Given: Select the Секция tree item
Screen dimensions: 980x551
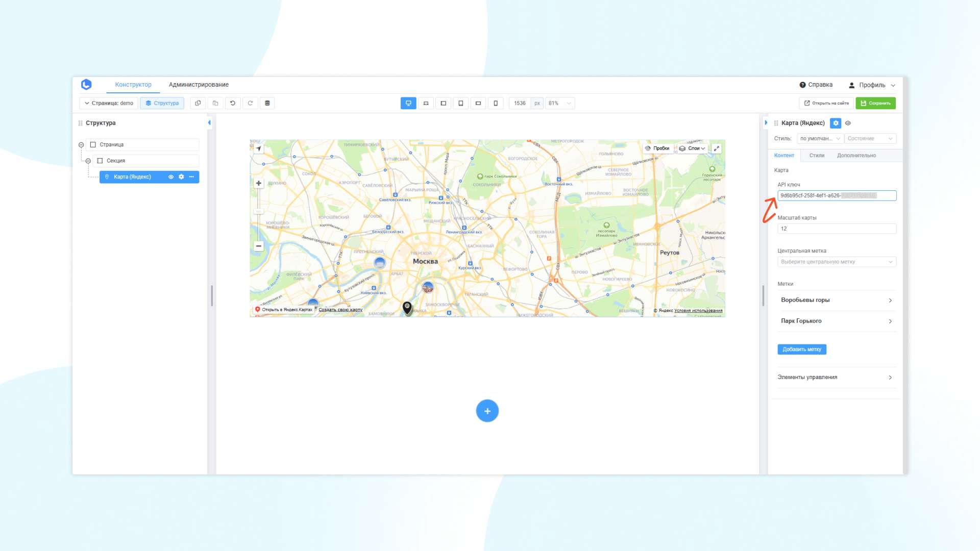Looking at the screenshot, I should (146, 161).
